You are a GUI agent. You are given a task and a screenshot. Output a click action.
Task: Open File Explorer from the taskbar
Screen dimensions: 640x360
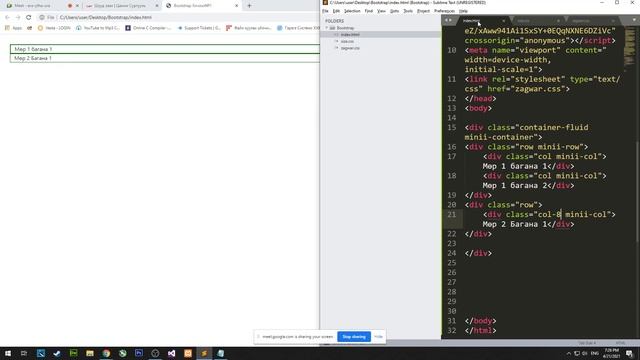[90, 353]
